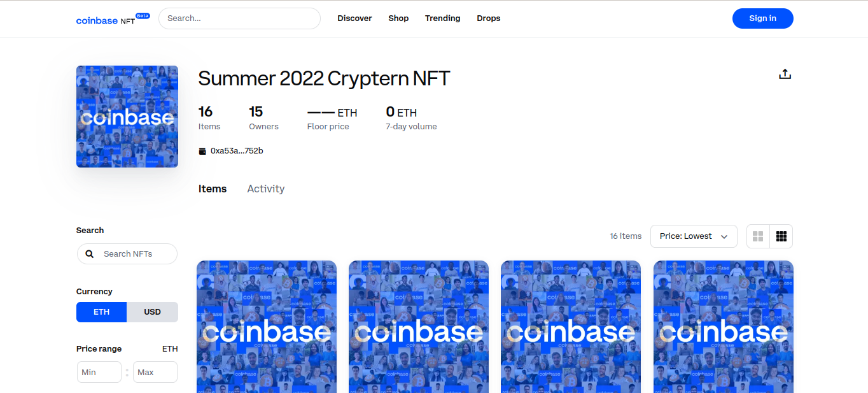Click the magnifier icon in Search NFTs
This screenshot has width=868, height=393.
click(x=90, y=254)
